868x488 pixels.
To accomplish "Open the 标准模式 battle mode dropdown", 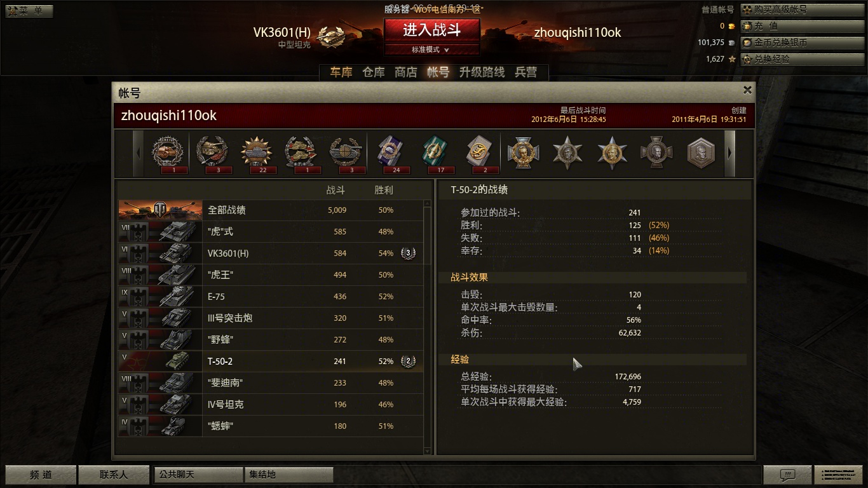I will point(431,50).
